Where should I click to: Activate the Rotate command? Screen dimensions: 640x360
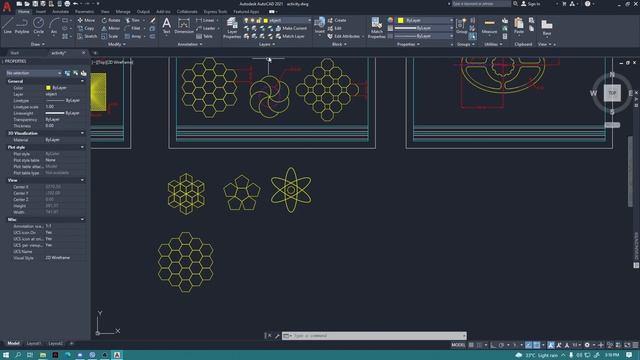click(x=111, y=20)
